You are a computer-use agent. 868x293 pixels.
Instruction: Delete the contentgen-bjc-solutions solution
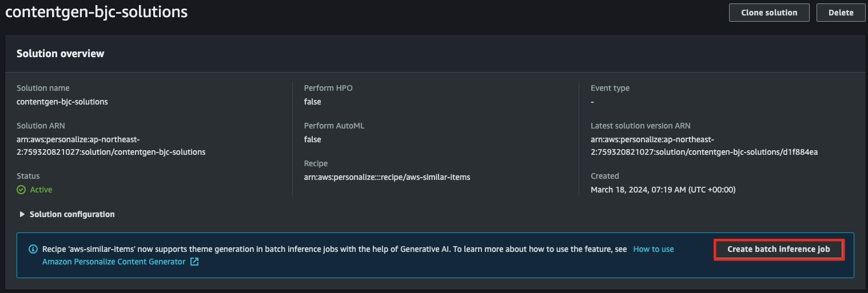841,13
